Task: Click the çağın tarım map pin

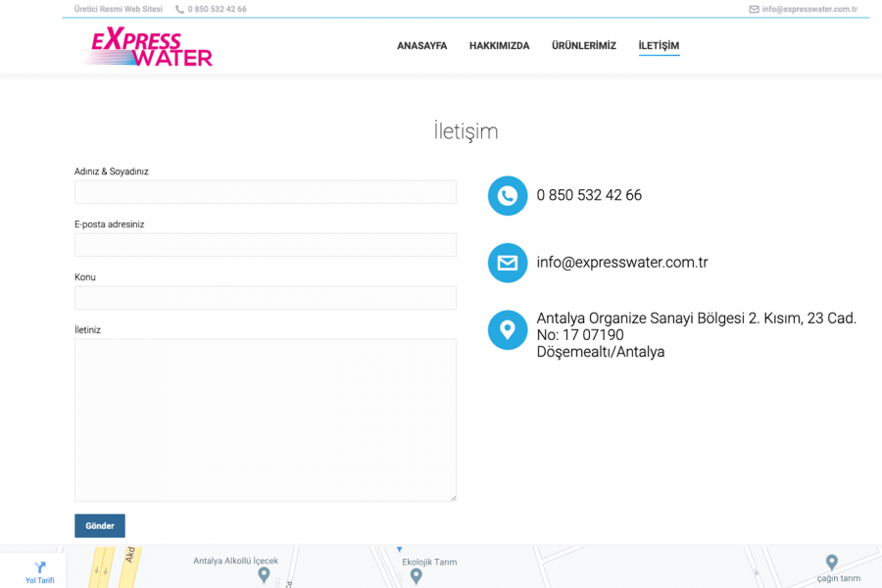Action: point(831,563)
